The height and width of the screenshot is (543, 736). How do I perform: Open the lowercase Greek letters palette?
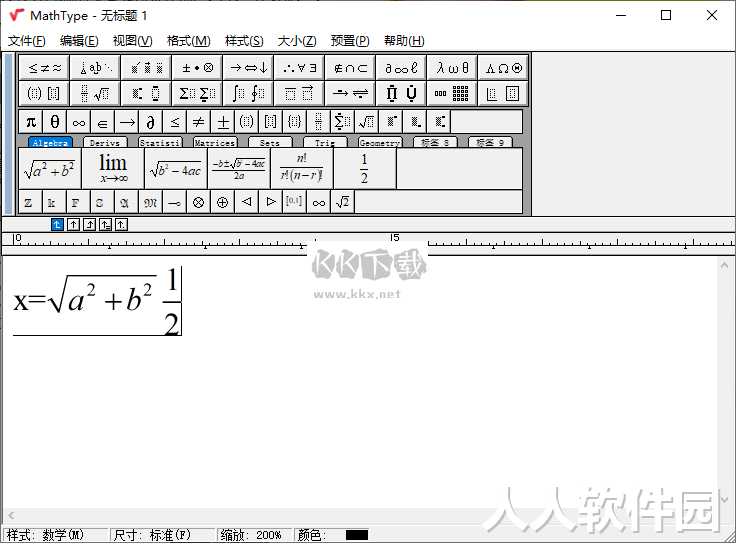pos(452,68)
